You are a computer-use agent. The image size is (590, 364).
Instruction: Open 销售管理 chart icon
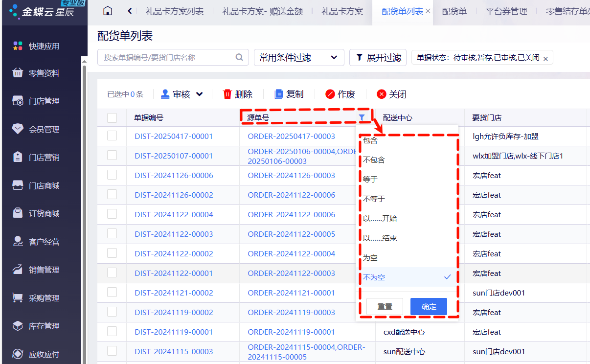tap(18, 270)
